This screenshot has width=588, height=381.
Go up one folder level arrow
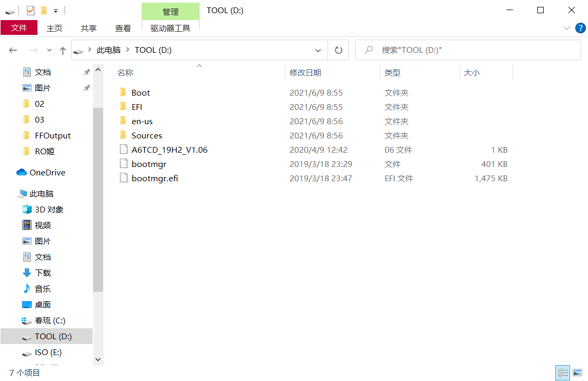(x=63, y=51)
